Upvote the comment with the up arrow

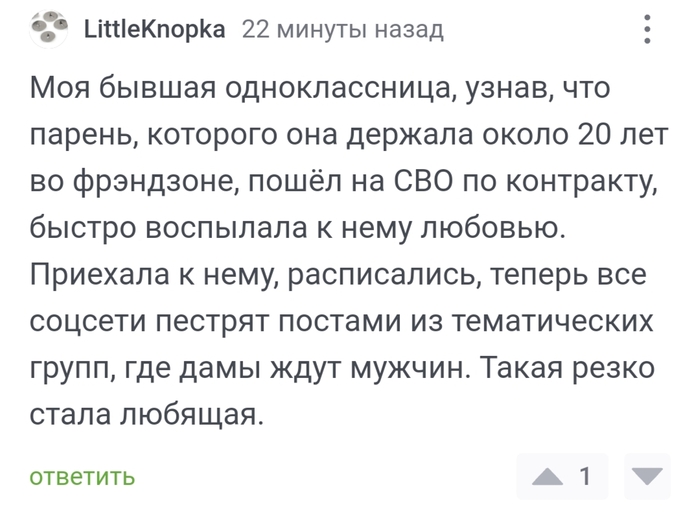[x=547, y=477]
